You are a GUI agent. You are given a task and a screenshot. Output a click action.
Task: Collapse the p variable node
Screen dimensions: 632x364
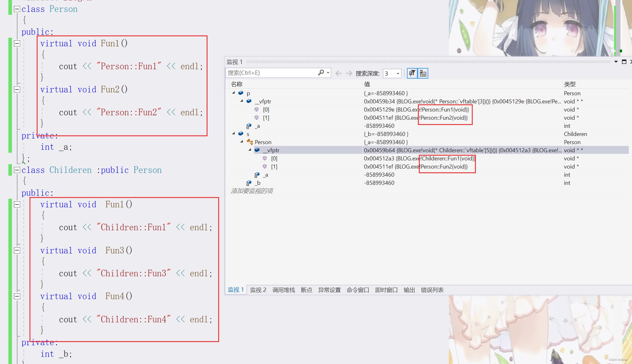coord(234,93)
